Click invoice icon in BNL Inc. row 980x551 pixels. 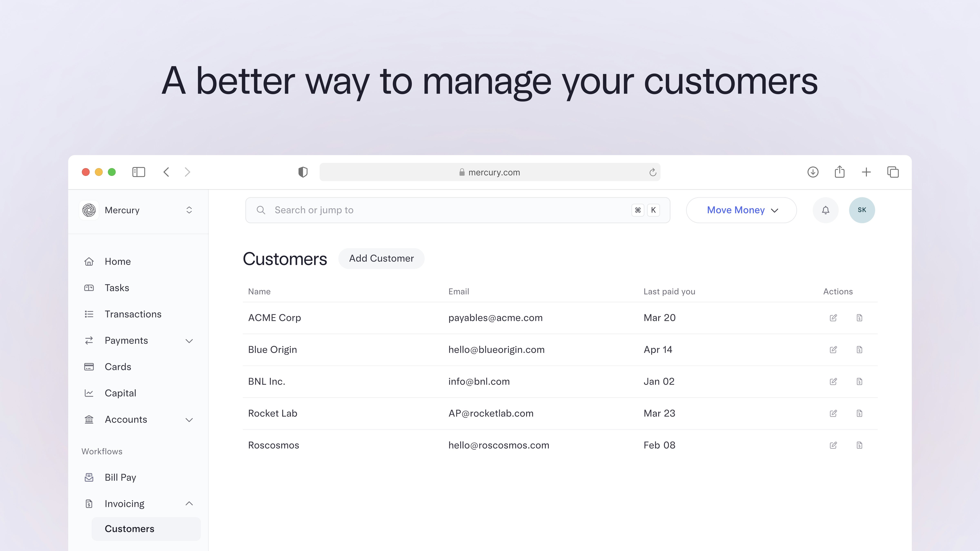click(859, 381)
